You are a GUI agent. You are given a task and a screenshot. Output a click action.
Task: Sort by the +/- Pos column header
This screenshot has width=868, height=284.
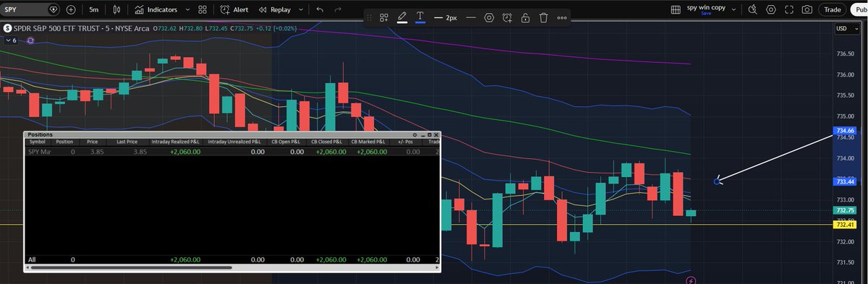click(x=406, y=142)
